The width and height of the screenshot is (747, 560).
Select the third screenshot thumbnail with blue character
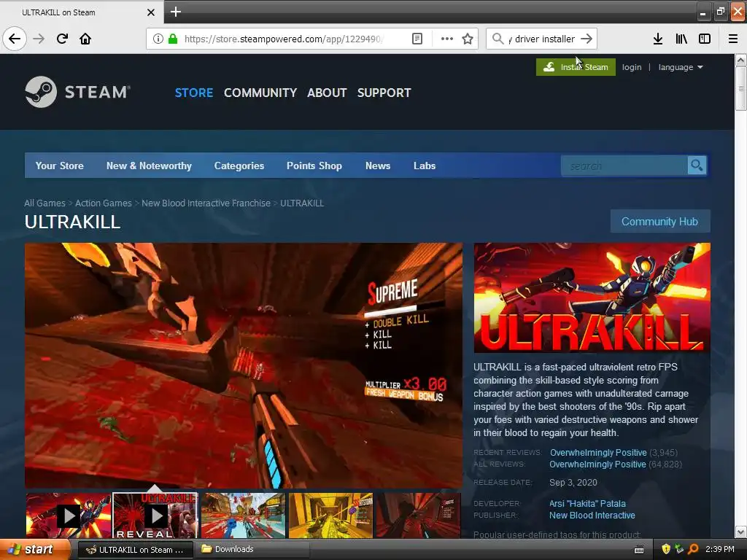coord(243,516)
